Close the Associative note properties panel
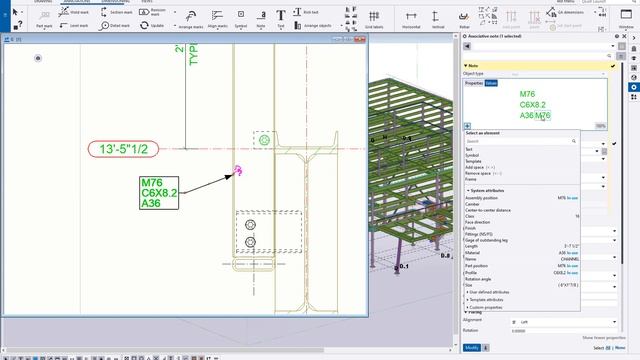640x360 pixels. 624,36
